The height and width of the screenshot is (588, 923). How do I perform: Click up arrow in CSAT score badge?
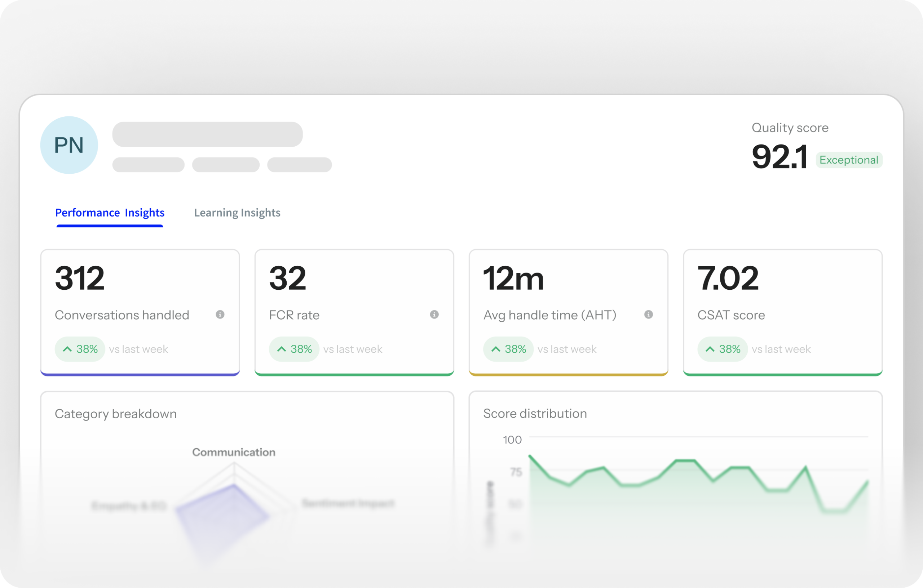coord(710,349)
